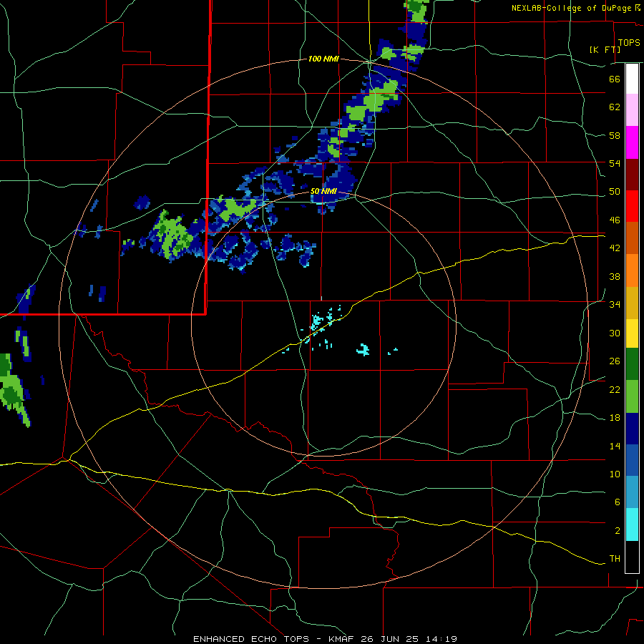Click the legend value 26

615,361
